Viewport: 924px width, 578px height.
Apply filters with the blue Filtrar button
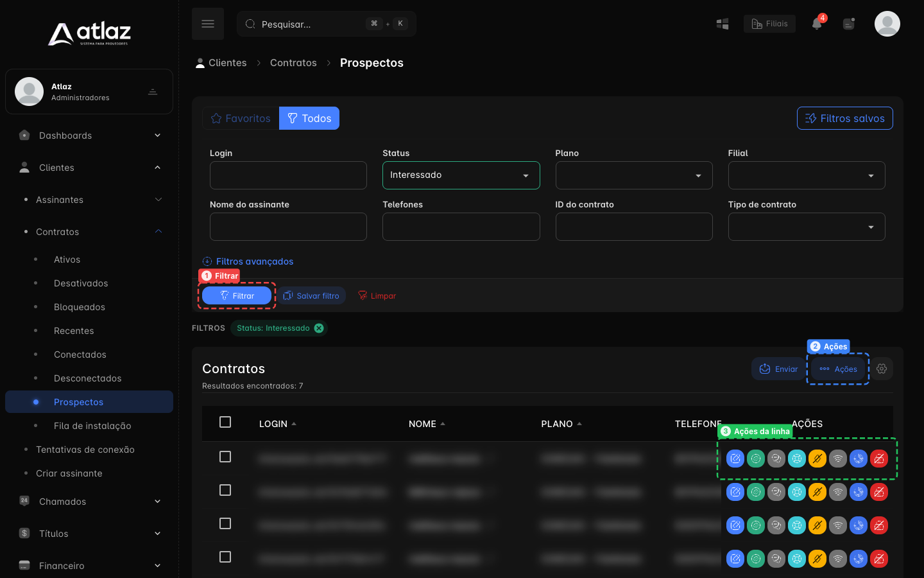(x=237, y=295)
